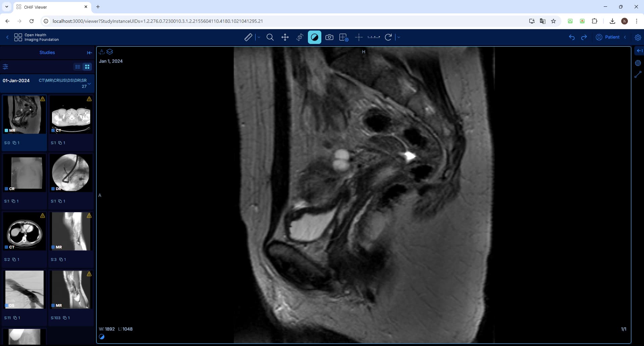Open the DR fluoroscopy series thumbnail
Screen dimensions: 644x346
pos(71,173)
